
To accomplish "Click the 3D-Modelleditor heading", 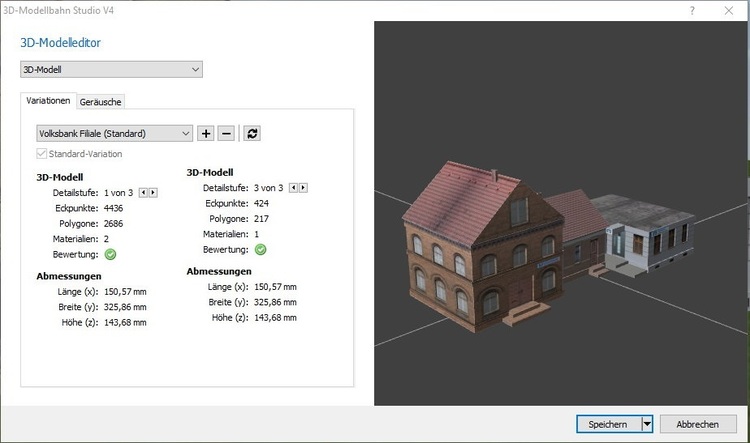I will pos(60,43).
